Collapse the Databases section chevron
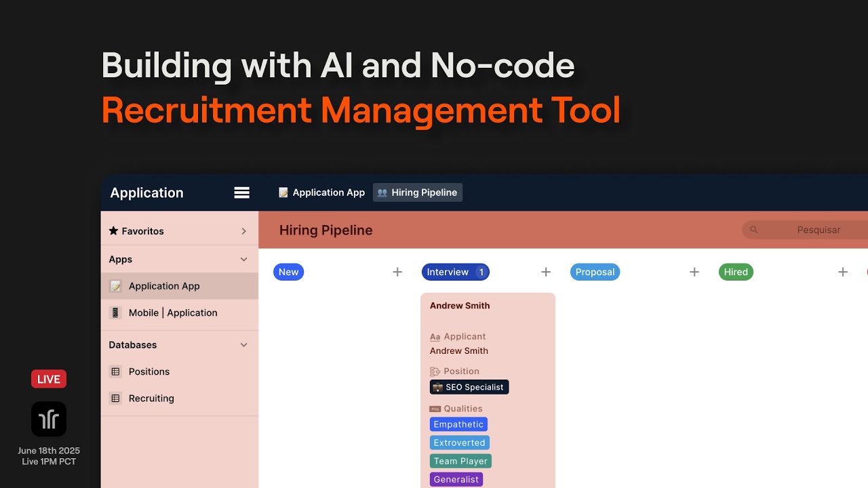The width and height of the screenshot is (868, 488). [x=244, y=345]
